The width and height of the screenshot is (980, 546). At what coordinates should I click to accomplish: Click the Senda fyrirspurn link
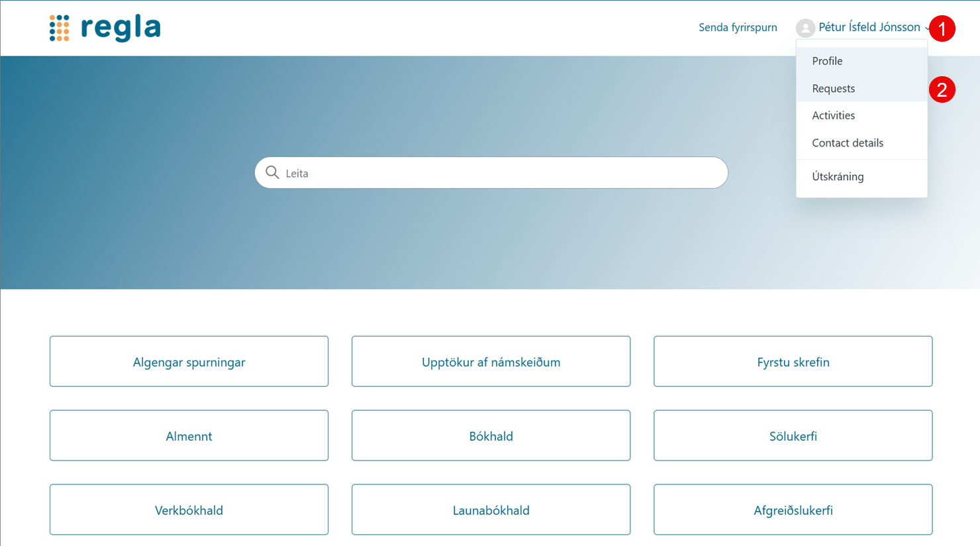[x=738, y=28]
